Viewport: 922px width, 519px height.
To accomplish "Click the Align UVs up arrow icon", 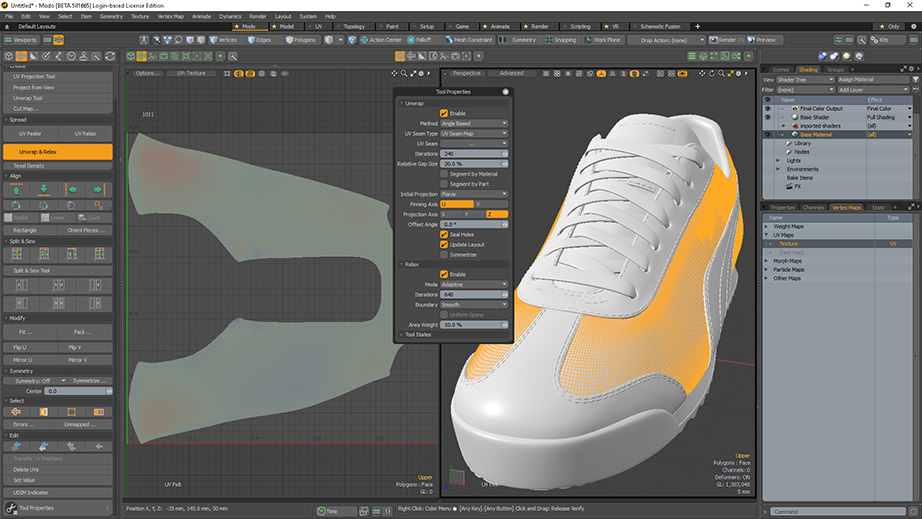I will tap(16, 189).
